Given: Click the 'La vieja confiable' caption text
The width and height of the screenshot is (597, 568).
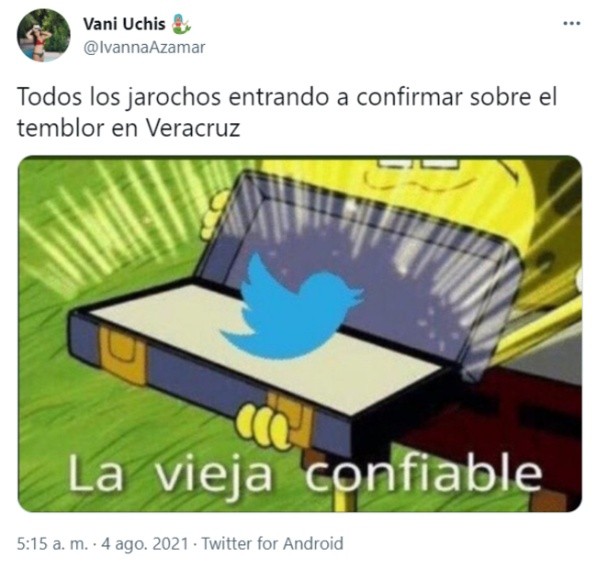Looking at the screenshot, I should (305, 474).
